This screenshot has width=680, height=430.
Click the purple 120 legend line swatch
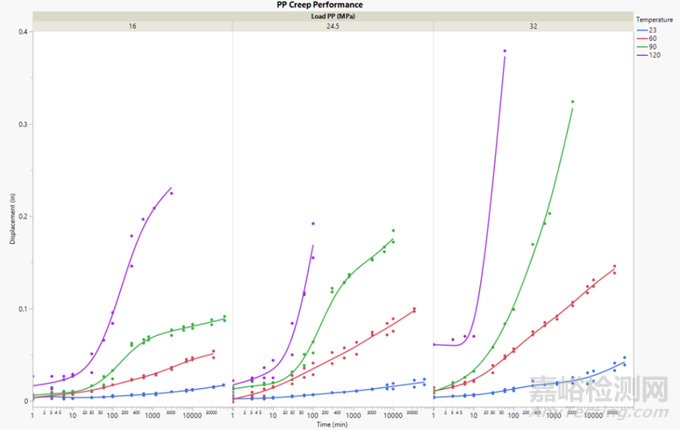point(641,53)
